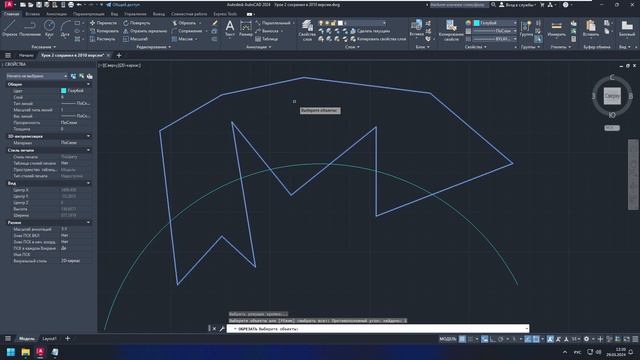The width and height of the screenshot is (640, 360).
Task: Open the 'Ничего не выбрано' selection dropdown
Action: point(36,76)
